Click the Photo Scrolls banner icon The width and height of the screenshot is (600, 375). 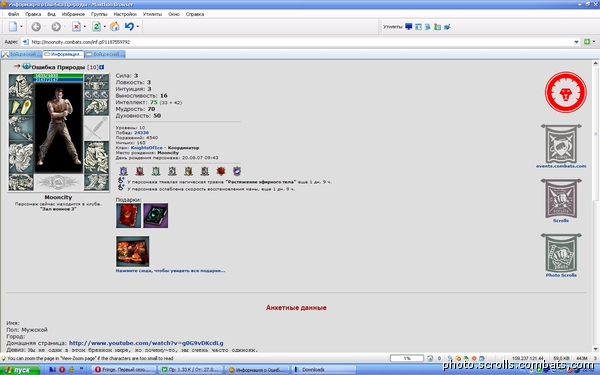point(561,255)
